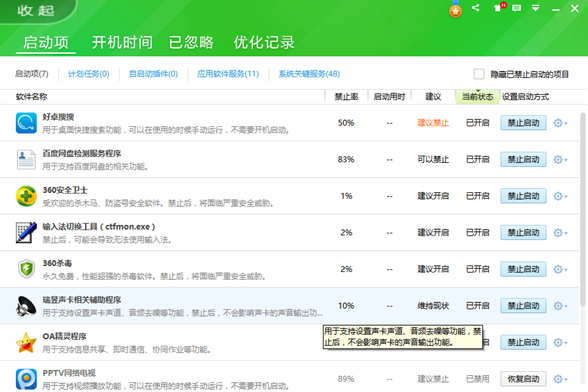The height and width of the screenshot is (392, 588).
Task: Click 禁止启动 button for 好桌搜搜
Action: [523, 123]
